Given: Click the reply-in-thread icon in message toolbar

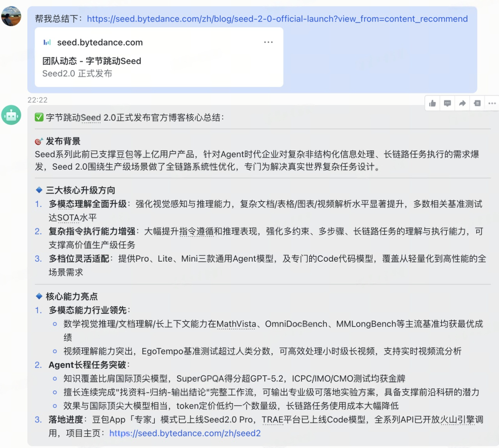Looking at the screenshot, I should 477,103.
